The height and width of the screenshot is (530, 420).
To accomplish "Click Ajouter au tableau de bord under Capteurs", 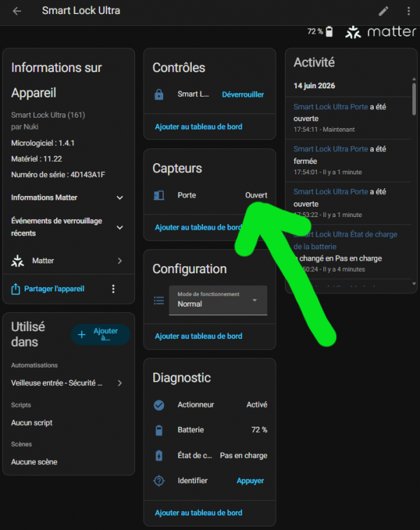I will pyautogui.click(x=198, y=228).
